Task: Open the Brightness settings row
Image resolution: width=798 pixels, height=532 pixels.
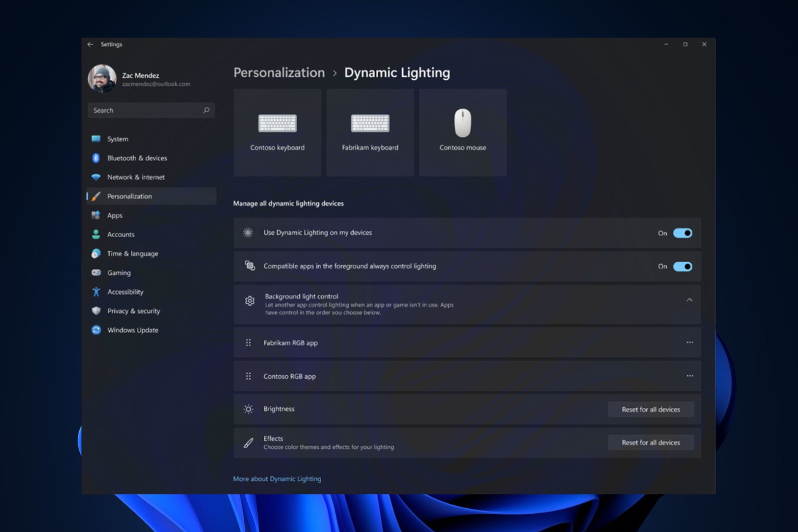Action: (x=467, y=409)
